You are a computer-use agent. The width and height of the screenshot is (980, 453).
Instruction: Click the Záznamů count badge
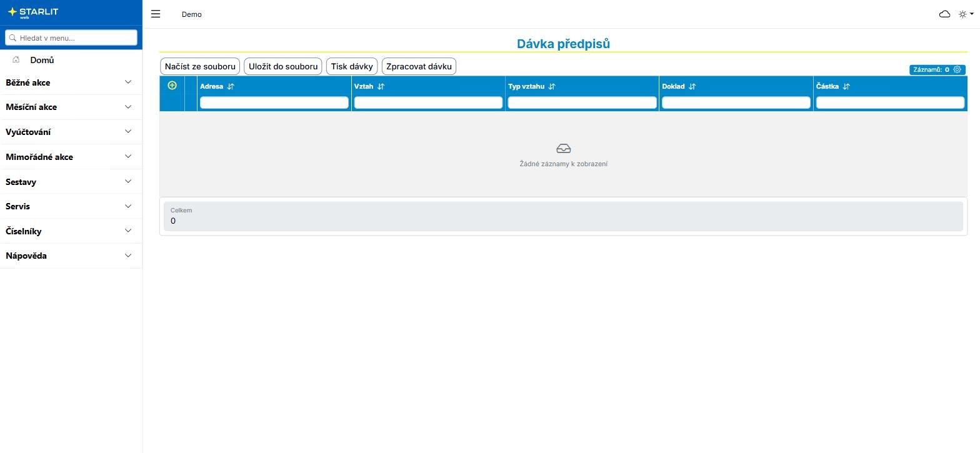[937, 69]
